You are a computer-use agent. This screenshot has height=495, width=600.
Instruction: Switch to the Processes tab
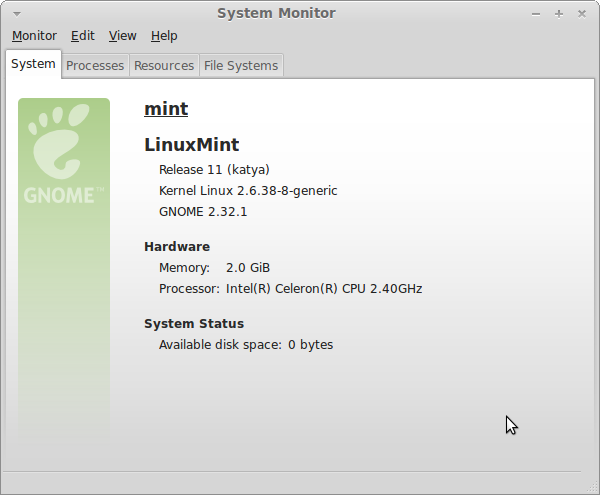click(95, 65)
